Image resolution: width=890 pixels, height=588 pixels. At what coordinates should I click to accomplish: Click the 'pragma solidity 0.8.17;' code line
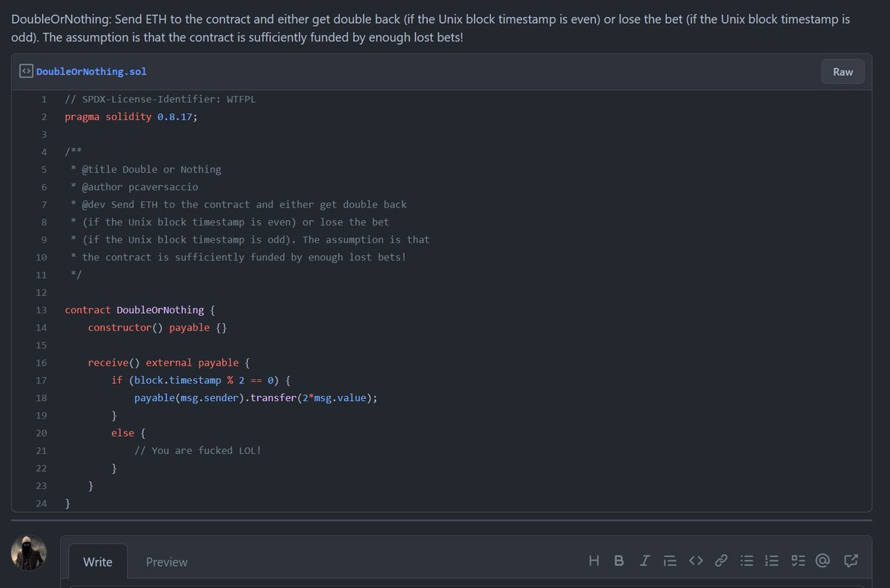pyautogui.click(x=131, y=117)
